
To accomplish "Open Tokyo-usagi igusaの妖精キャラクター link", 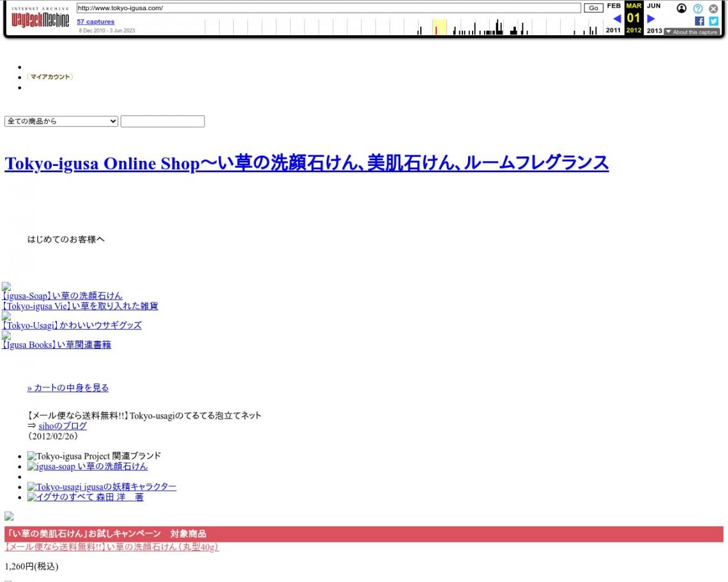I will (x=102, y=487).
